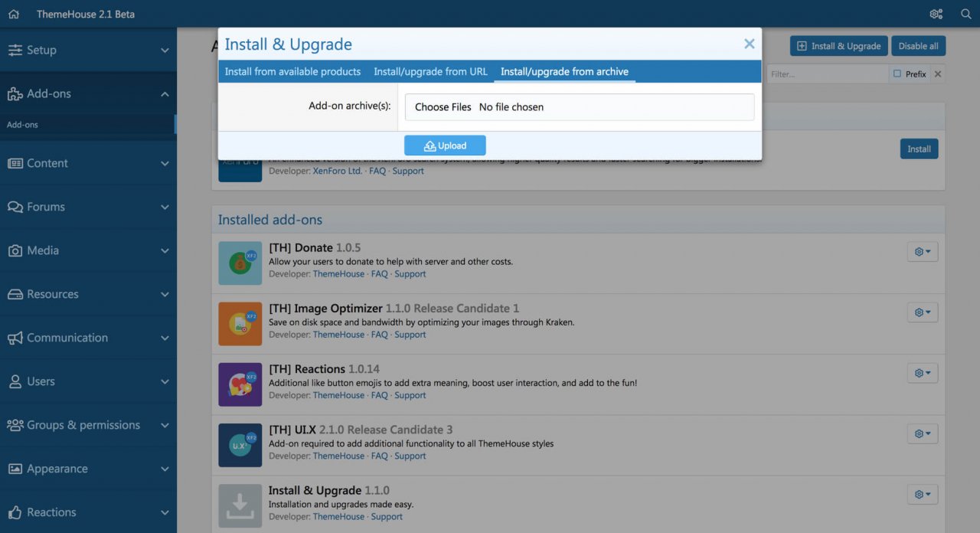Expand the Forums sidebar section
Viewport: 980px width, 533px height.
[x=88, y=207]
